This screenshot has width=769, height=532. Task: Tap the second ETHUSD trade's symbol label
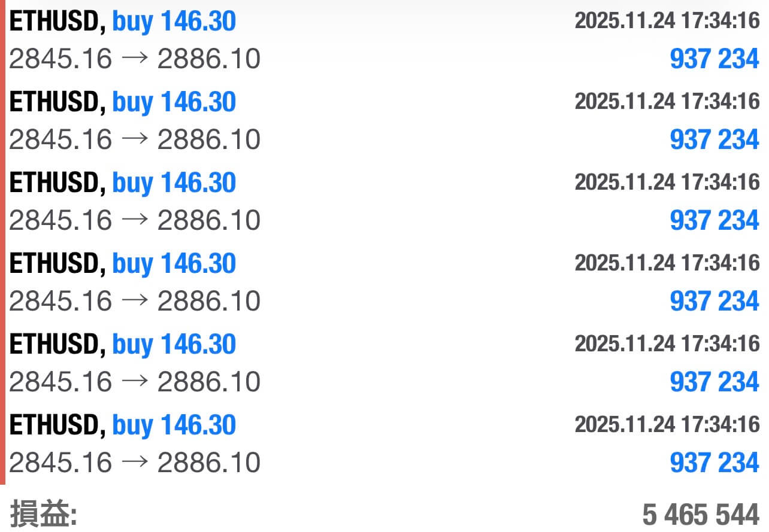(54, 103)
